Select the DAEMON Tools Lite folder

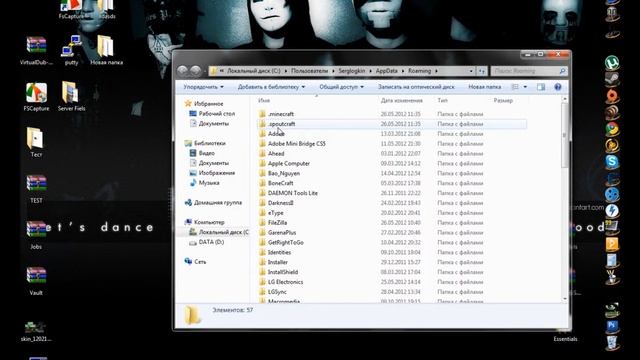tap(392, 193)
